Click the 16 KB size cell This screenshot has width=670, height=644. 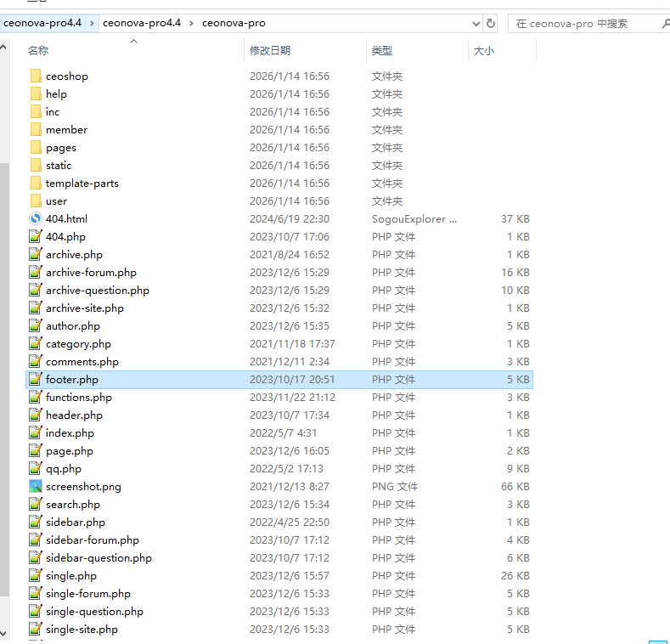click(515, 273)
